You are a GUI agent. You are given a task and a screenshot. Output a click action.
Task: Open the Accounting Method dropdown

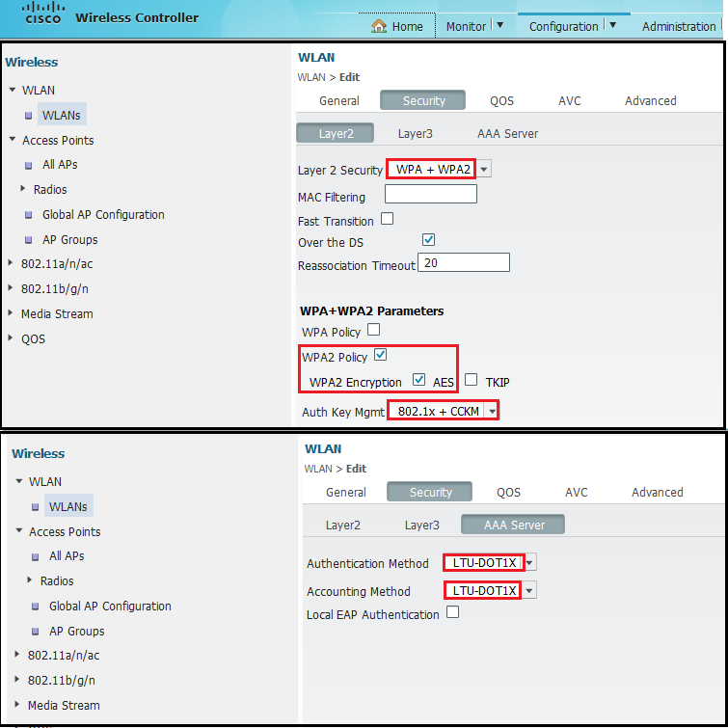coord(529,591)
